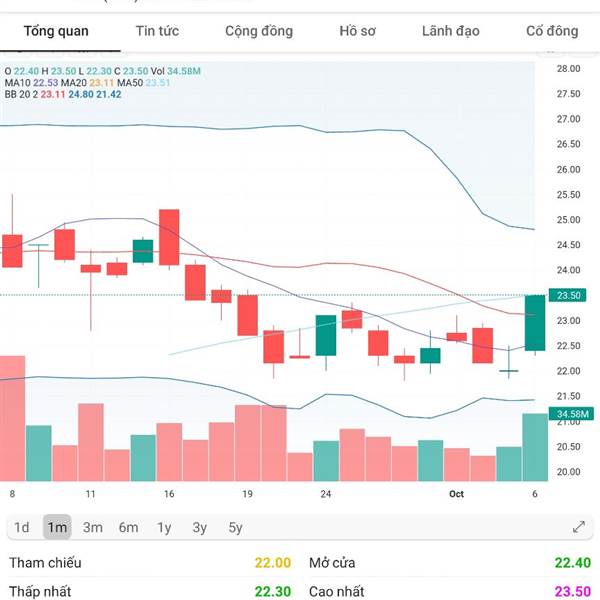The height and width of the screenshot is (600, 600).
Task: Open the Tổng quan tab
Action: click(56, 31)
